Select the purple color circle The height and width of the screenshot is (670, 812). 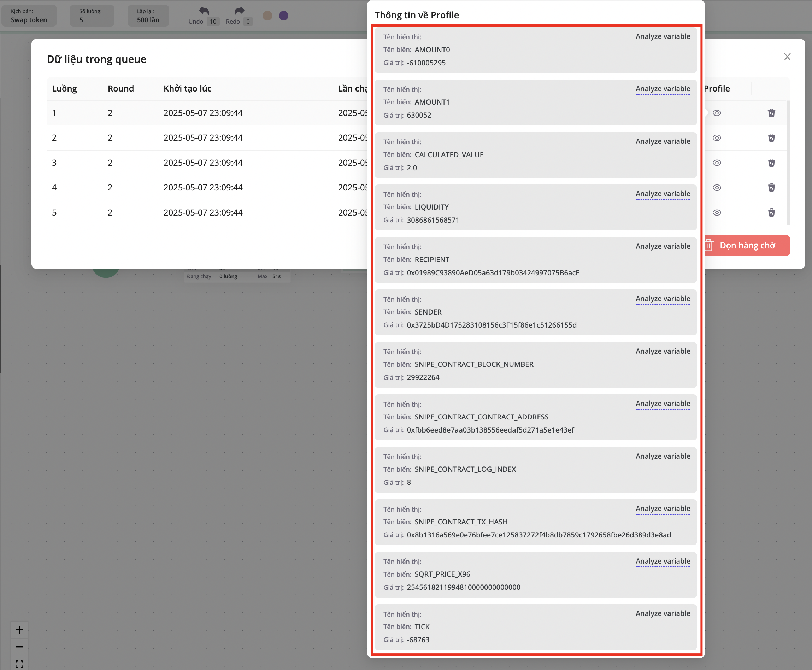point(283,16)
